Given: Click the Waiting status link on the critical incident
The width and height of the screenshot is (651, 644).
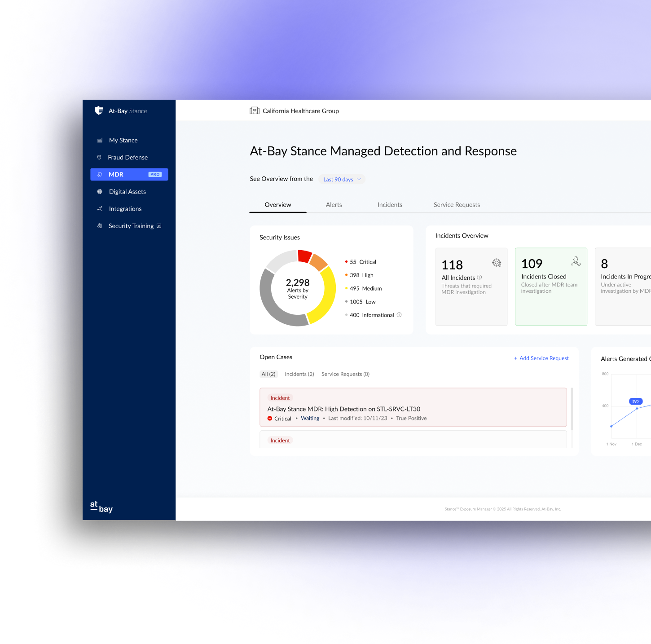Looking at the screenshot, I should click(x=310, y=418).
